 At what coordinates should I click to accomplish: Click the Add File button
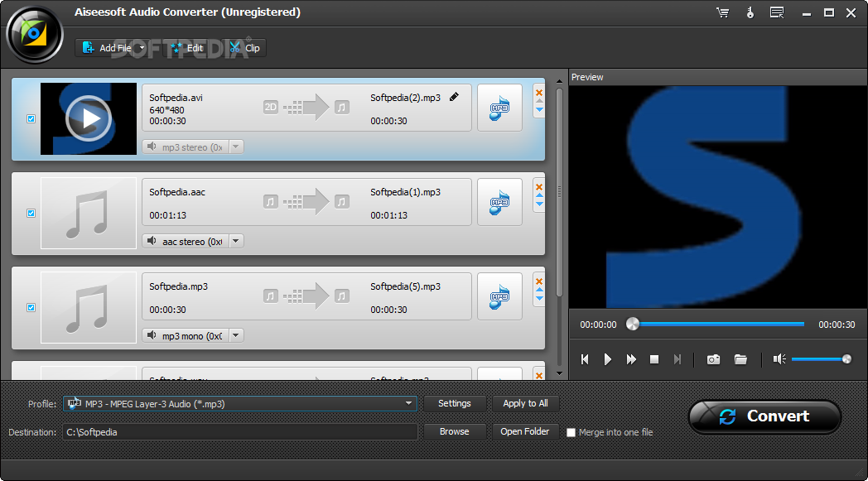tap(106, 48)
